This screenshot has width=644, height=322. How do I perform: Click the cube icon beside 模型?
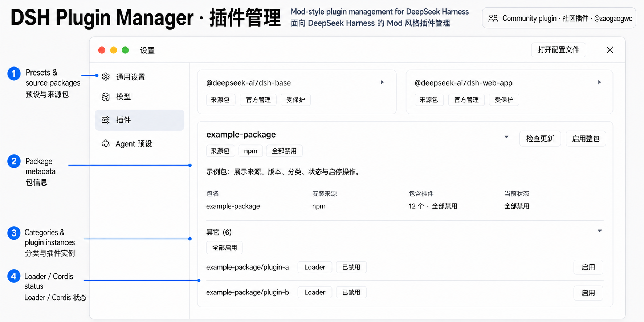(x=106, y=97)
